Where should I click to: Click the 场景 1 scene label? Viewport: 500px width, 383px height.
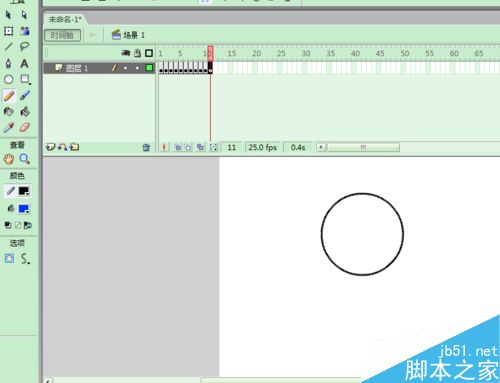[x=134, y=35]
